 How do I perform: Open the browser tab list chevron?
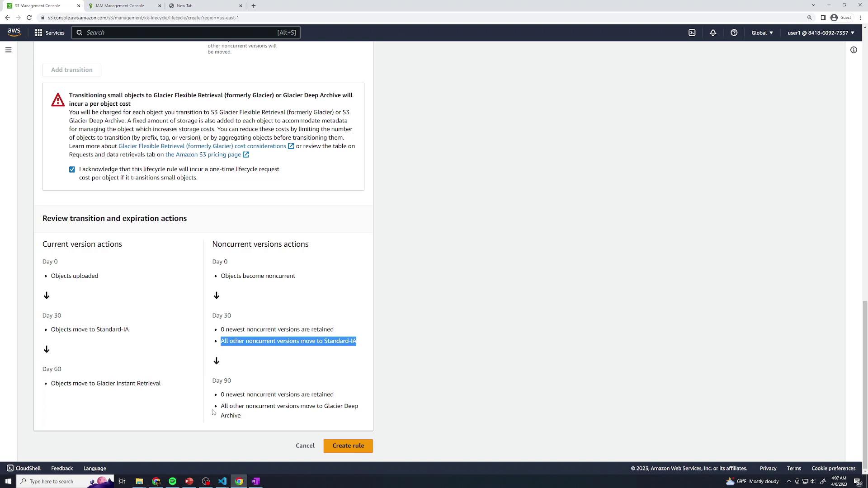click(x=813, y=5)
